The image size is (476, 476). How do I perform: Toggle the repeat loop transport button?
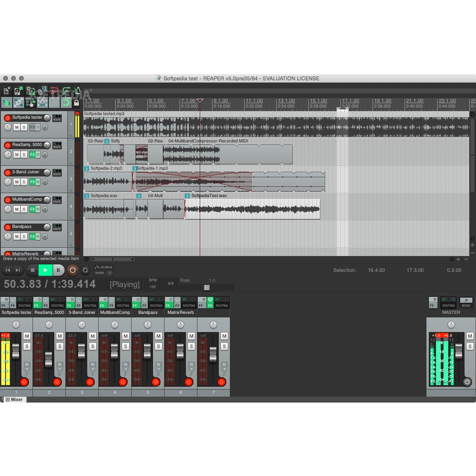[86, 270]
